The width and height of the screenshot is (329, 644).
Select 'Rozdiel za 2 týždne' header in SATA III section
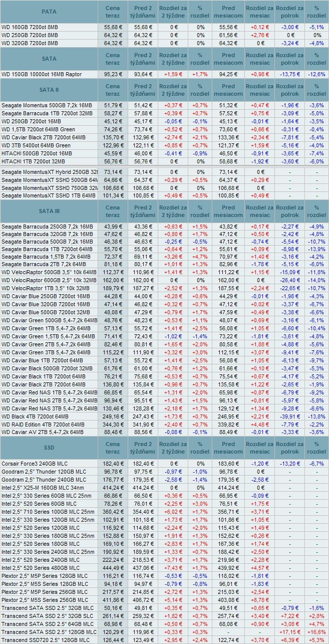point(173,211)
